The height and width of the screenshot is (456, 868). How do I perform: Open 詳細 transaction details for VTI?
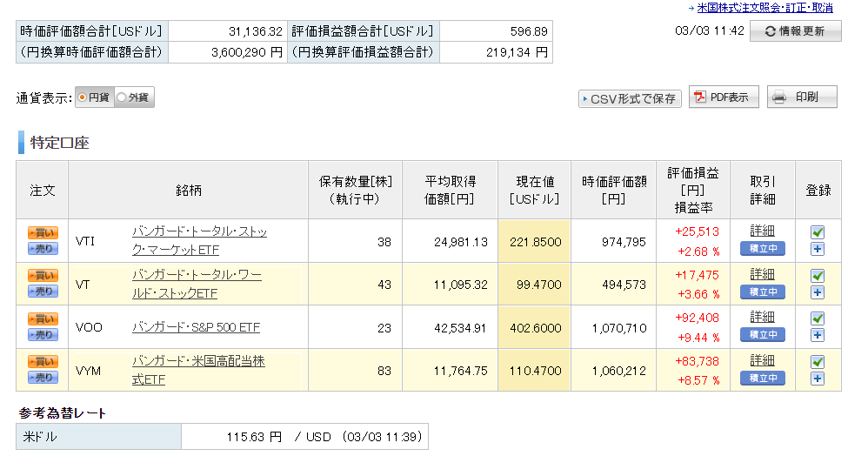click(762, 231)
